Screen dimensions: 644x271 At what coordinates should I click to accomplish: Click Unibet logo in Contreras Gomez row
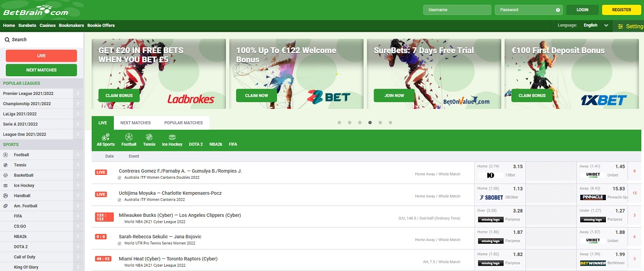(593, 175)
